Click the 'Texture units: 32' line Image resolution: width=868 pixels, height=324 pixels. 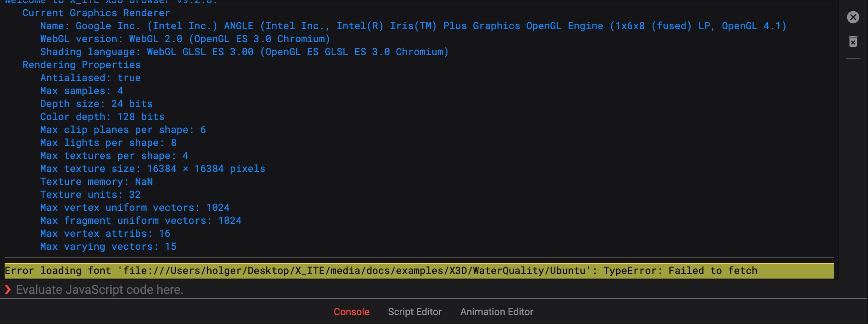click(x=90, y=195)
